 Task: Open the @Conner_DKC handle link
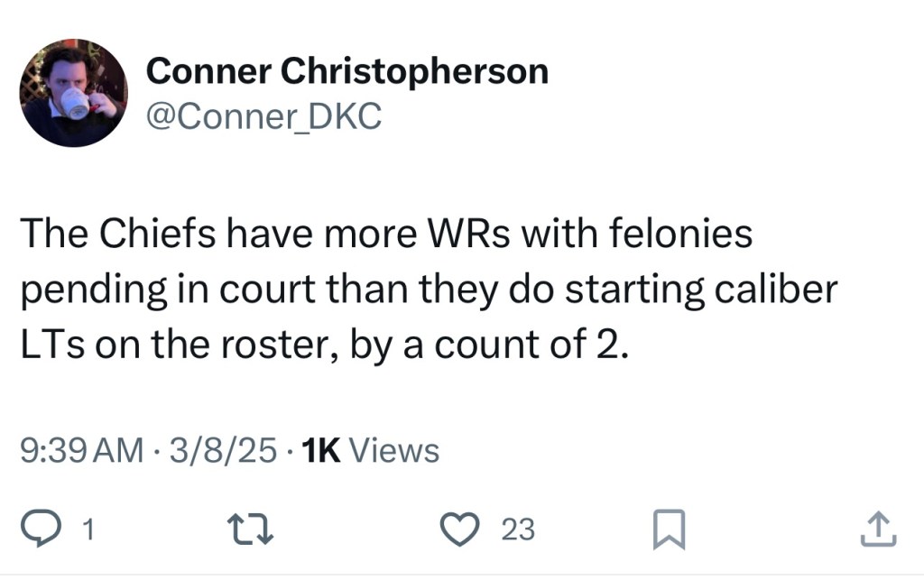point(263,116)
